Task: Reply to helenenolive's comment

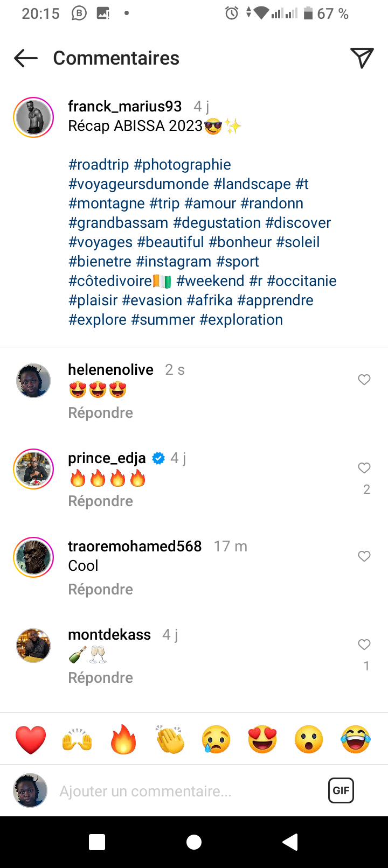Action: click(x=100, y=413)
